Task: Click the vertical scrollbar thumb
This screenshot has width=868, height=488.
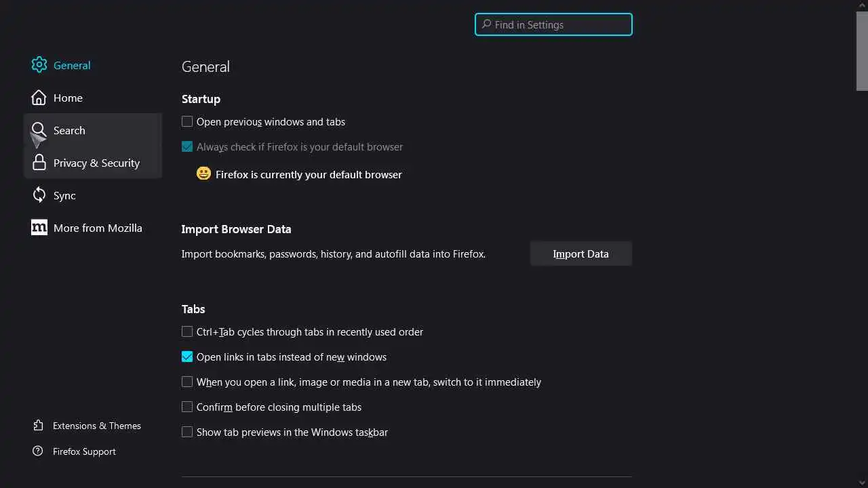Action: click(x=862, y=51)
